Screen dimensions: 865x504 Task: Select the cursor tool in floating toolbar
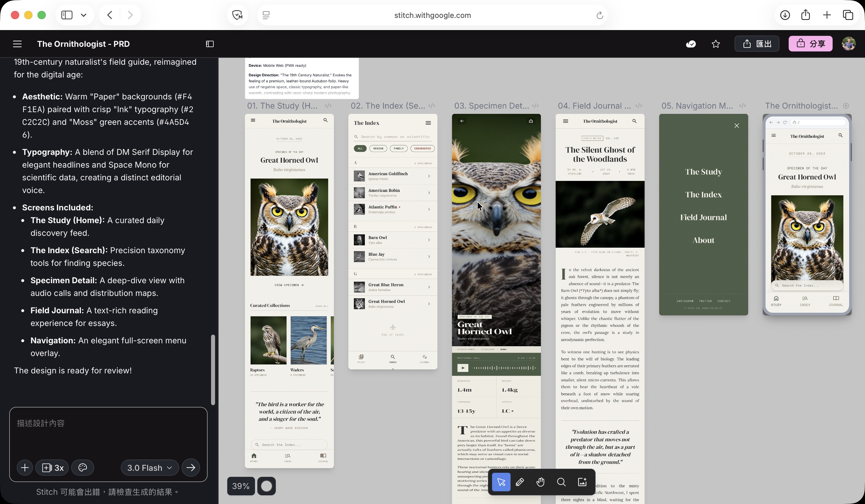click(501, 482)
